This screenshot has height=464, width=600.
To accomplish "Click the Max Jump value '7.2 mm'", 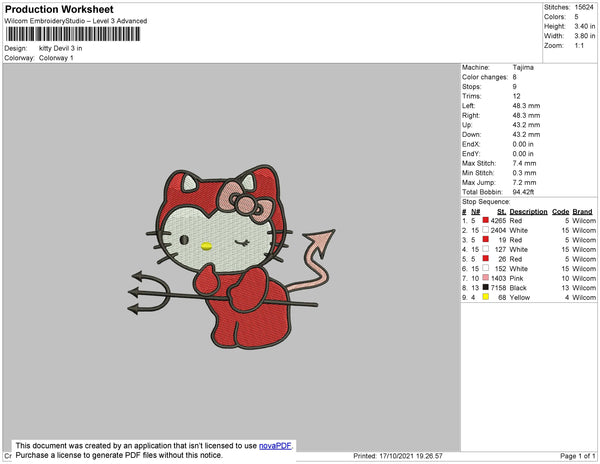I will (524, 182).
